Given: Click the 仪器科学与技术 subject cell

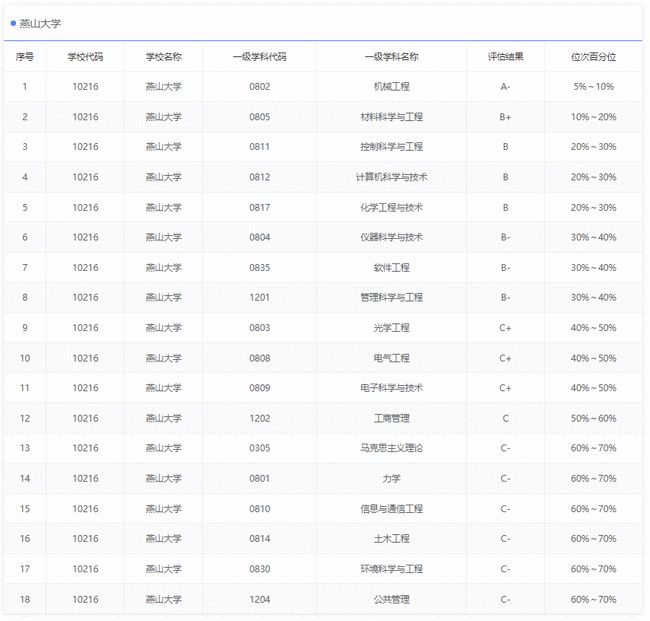Looking at the screenshot, I should tap(392, 237).
